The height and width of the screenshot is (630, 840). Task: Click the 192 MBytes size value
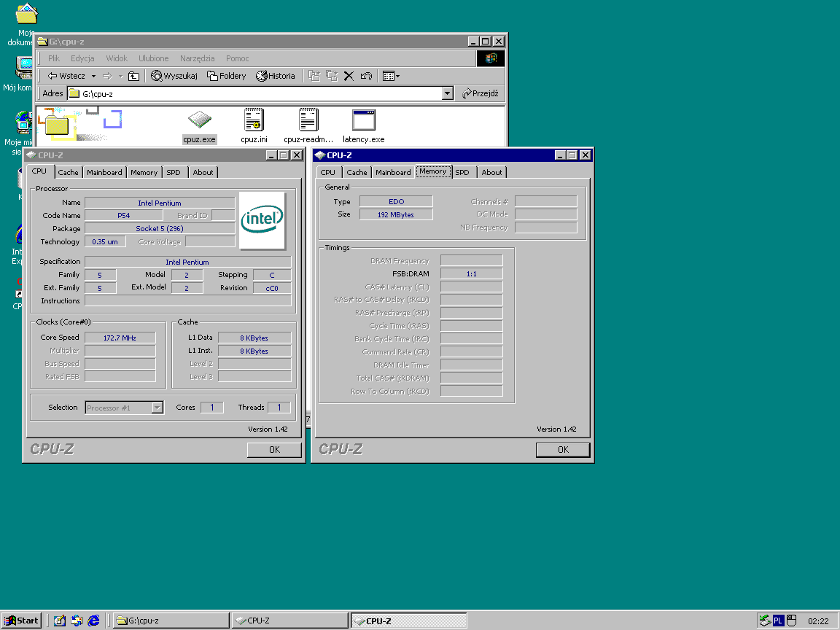(x=396, y=214)
